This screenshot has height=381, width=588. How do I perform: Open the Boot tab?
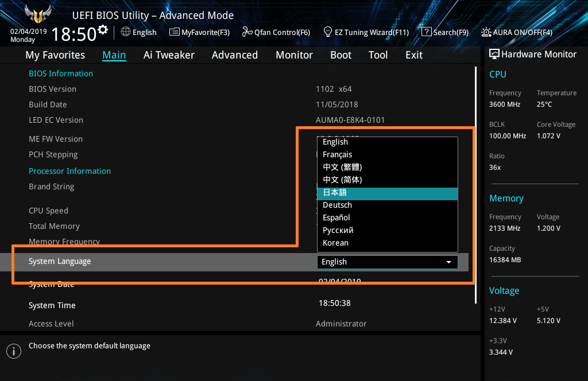pos(341,55)
